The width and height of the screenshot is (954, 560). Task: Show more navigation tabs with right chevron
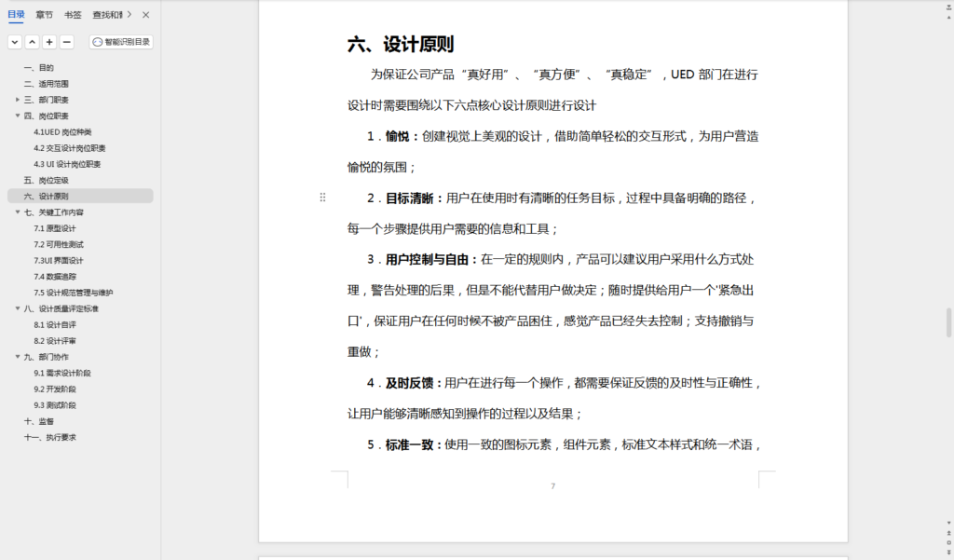click(129, 15)
